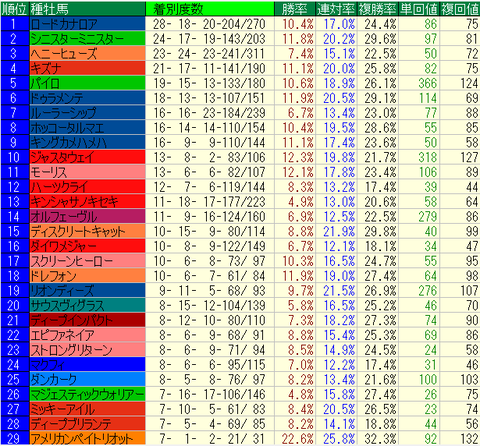Viewport: 480px width, 446px height.
Task: Select sire ディーププリランテ
Action: [x=87, y=424]
